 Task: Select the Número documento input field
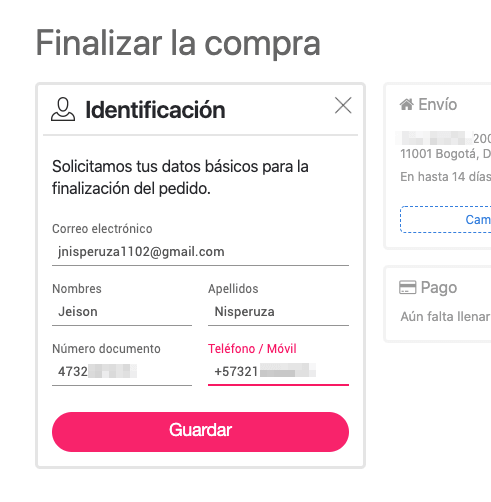tap(122, 372)
